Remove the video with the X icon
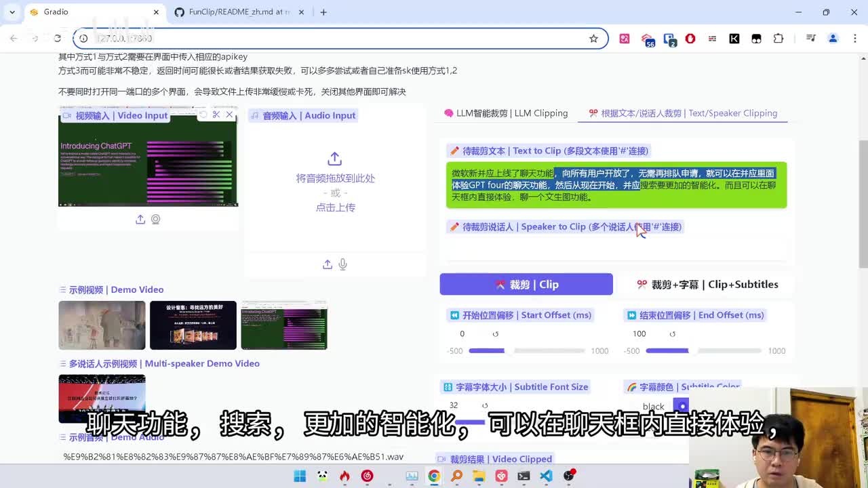The width and height of the screenshot is (868, 488). 229,115
